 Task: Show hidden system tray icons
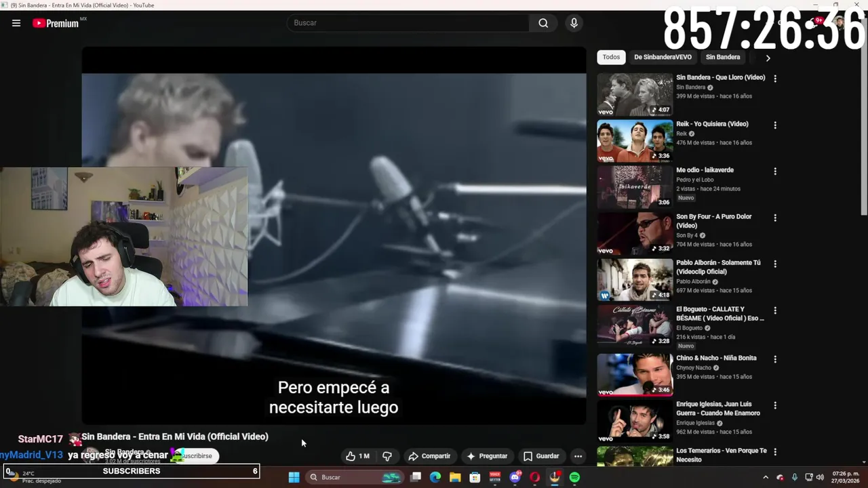click(x=766, y=477)
